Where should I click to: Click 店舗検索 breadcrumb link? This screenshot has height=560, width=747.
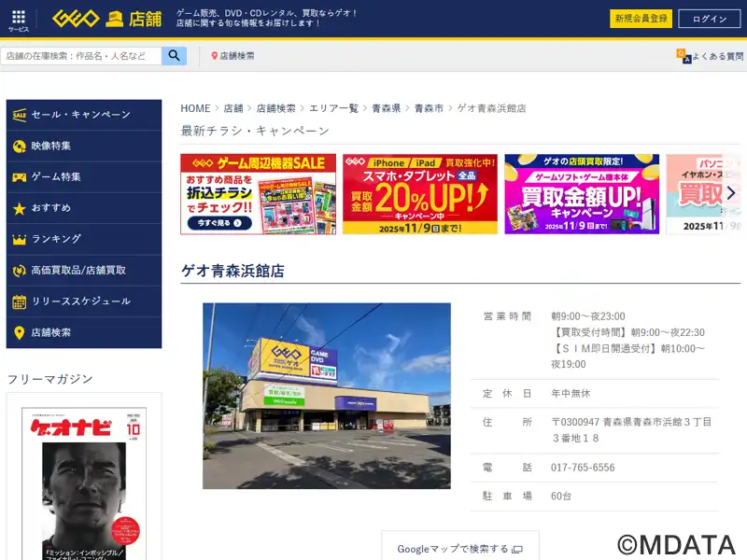point(275,108)
